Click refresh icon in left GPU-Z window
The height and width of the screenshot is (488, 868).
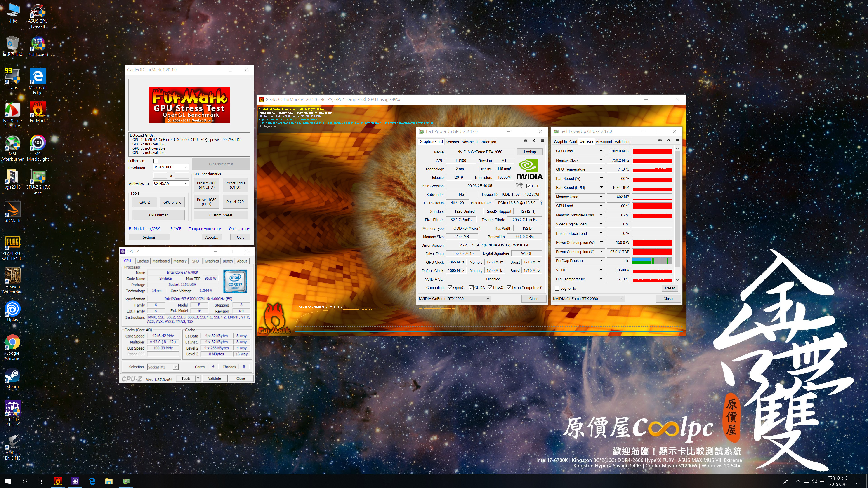[534, 141]
